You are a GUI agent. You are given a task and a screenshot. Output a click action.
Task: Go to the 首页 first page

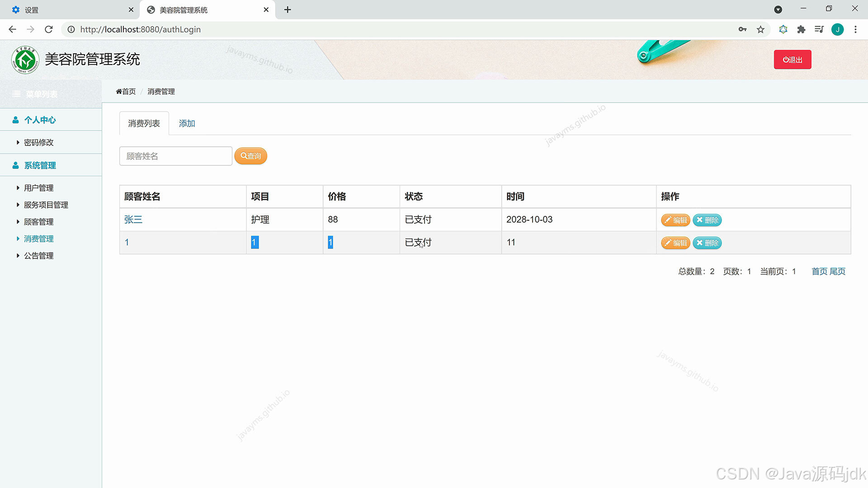[819, 272]
